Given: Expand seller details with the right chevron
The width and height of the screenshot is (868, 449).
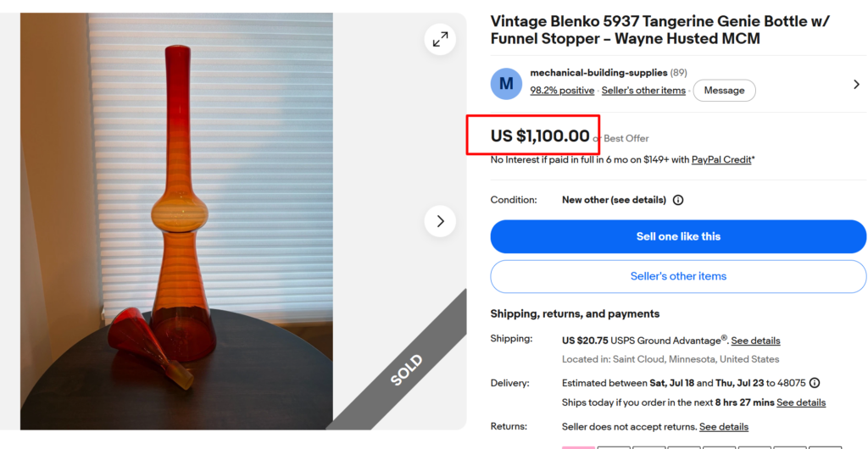Looking at the screenshot, I should 856,84.
